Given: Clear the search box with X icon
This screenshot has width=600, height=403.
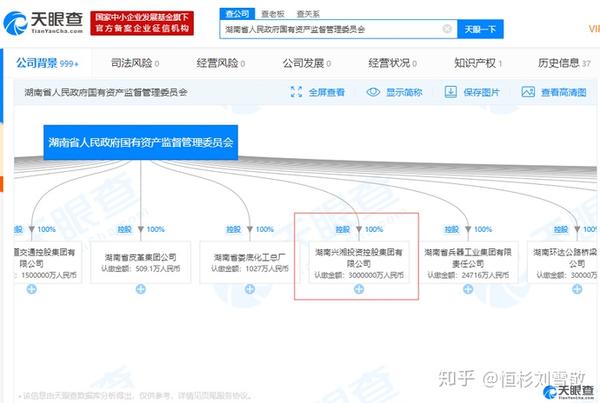Looking at the screenshot, I should point(447,29).
